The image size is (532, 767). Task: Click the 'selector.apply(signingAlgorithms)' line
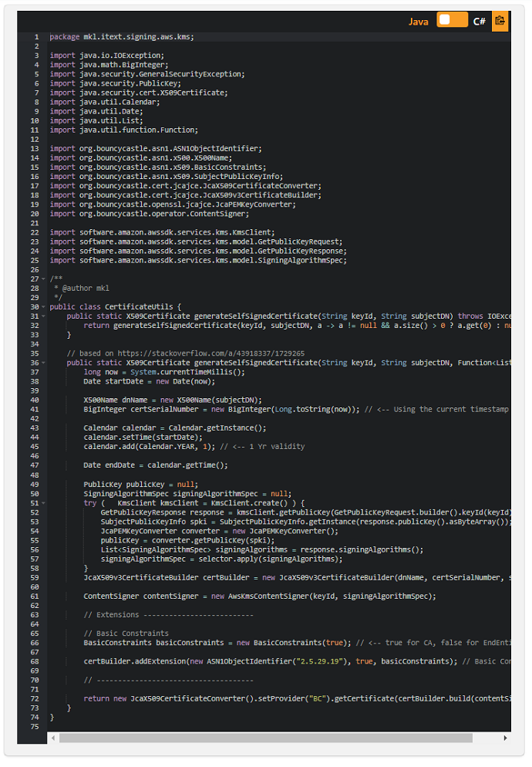point(221,559)
